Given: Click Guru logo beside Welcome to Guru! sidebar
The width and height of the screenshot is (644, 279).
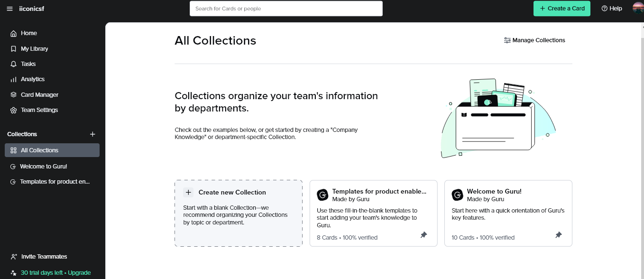Looking at the screenshot, I should [13, 167].
